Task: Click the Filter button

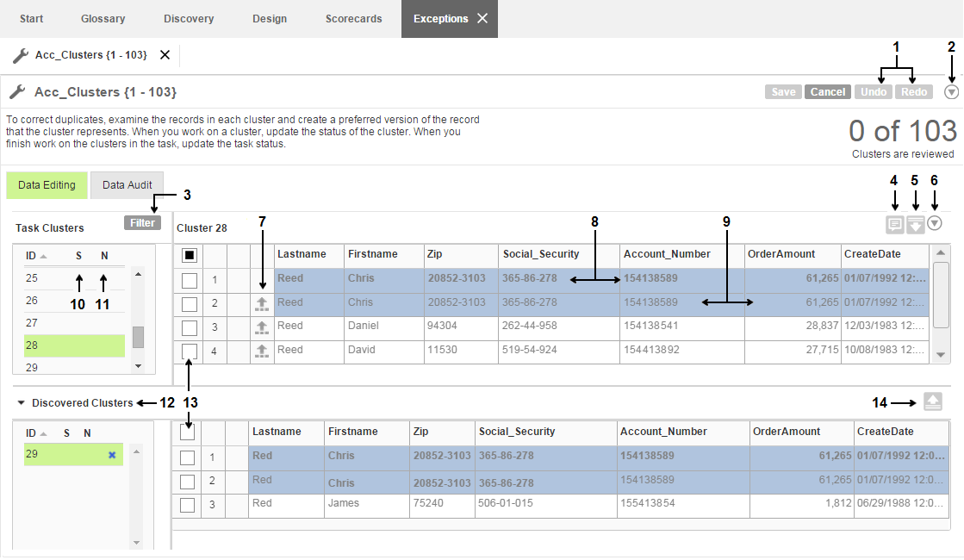Action: (x=143, y=223)
